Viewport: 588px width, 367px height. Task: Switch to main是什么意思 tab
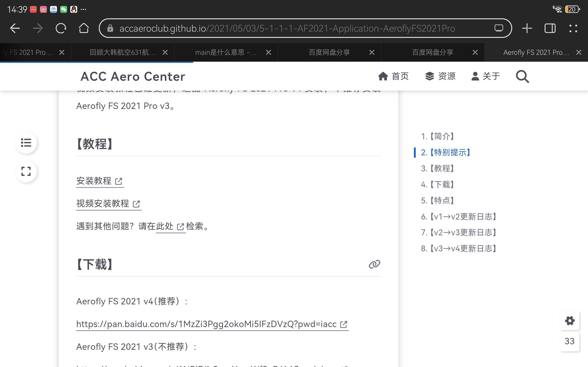point(226,53)
